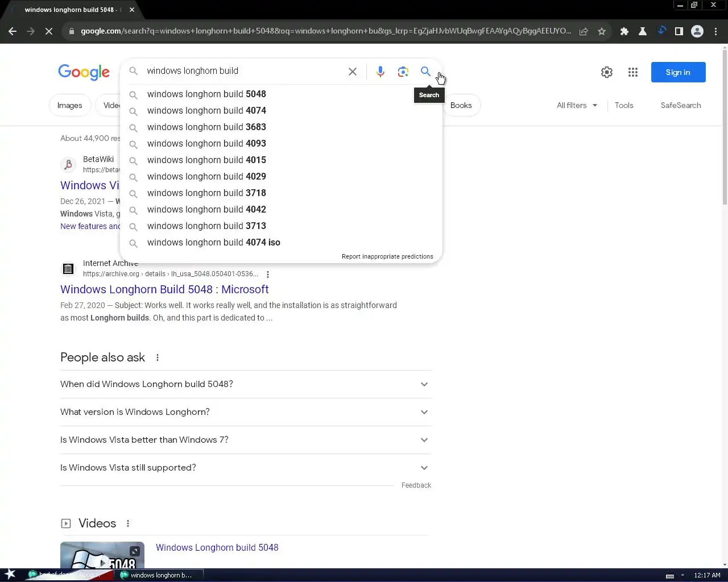Click the keyboard icon in system tray
728x582 pixels.
[x=670, y=576]
